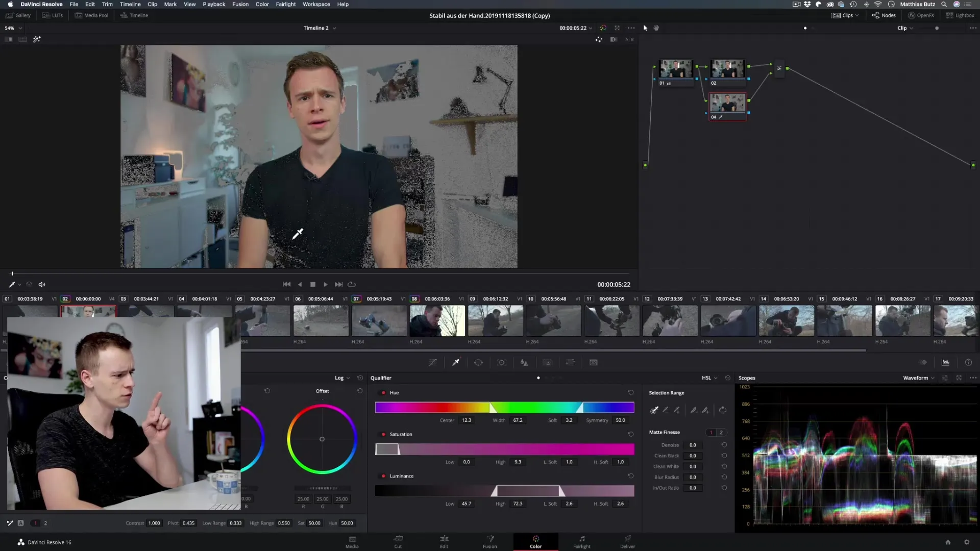
Task: Open the Power Window palette
Action: [x=478, y=362]
